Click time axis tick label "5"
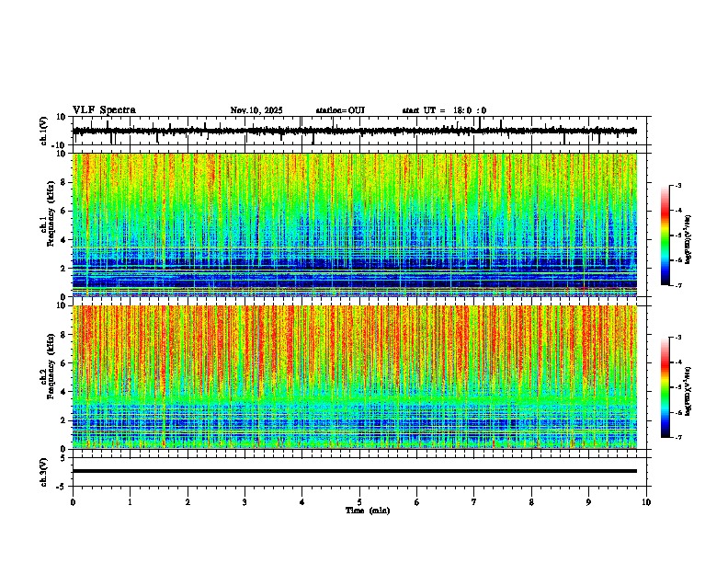Viewport: 728px width, 563px height. (359, 502)
